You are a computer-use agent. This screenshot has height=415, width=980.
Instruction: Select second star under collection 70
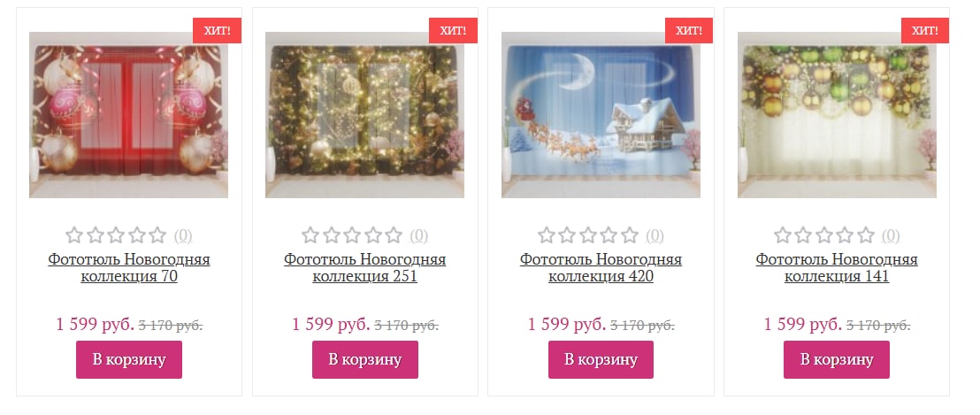(95, 235)
